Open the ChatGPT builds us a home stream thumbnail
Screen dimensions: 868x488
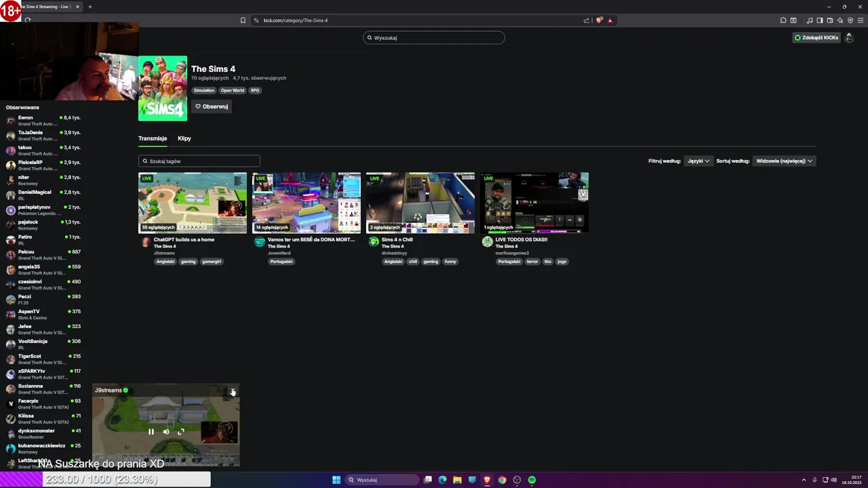(x=193, y=203)
